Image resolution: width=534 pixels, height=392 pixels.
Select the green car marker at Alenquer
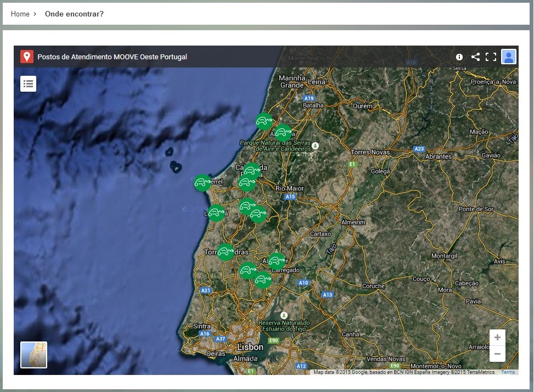click(277, 261)
